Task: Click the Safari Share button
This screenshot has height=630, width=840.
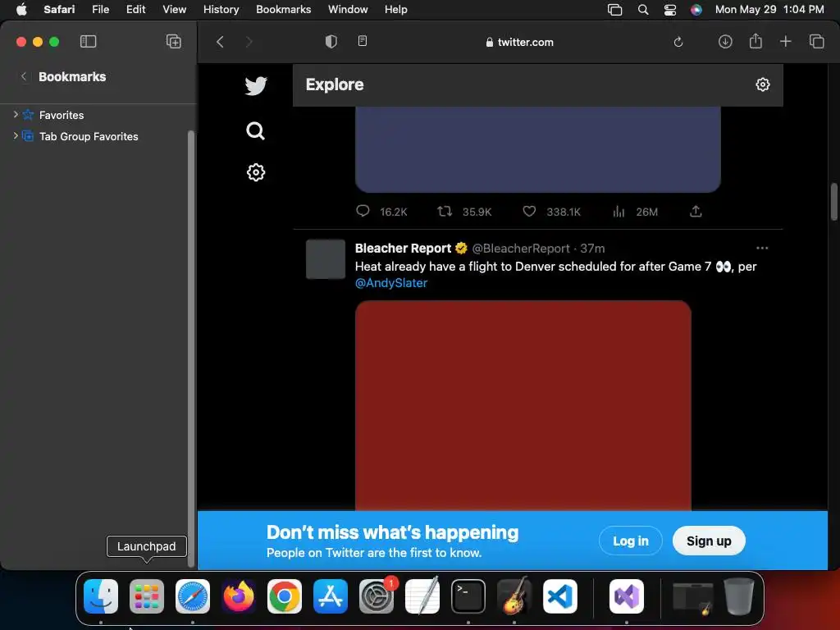Action: (756, 41)
